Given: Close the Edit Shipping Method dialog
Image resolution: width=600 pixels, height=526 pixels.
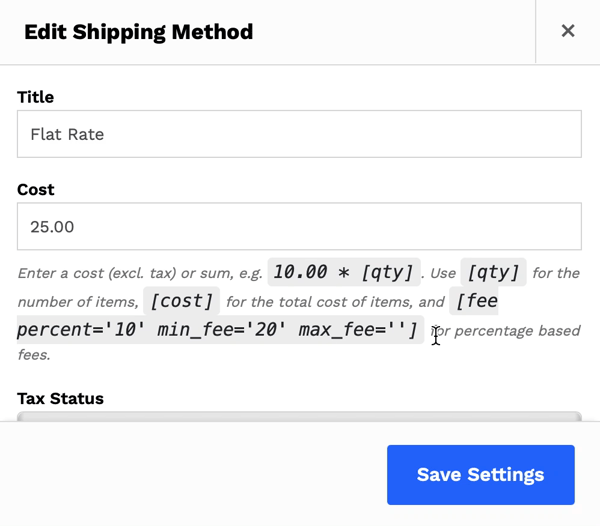Looking at the screenshot, I should tap(567, 31).
